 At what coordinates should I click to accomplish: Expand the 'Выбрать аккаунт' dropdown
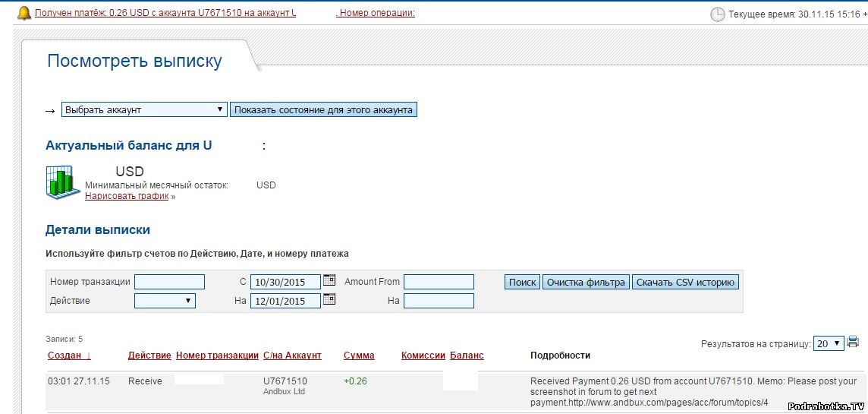point(144,109)
